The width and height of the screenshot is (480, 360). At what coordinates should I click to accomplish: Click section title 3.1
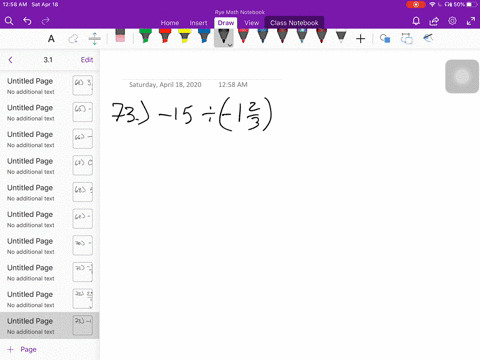48,60
